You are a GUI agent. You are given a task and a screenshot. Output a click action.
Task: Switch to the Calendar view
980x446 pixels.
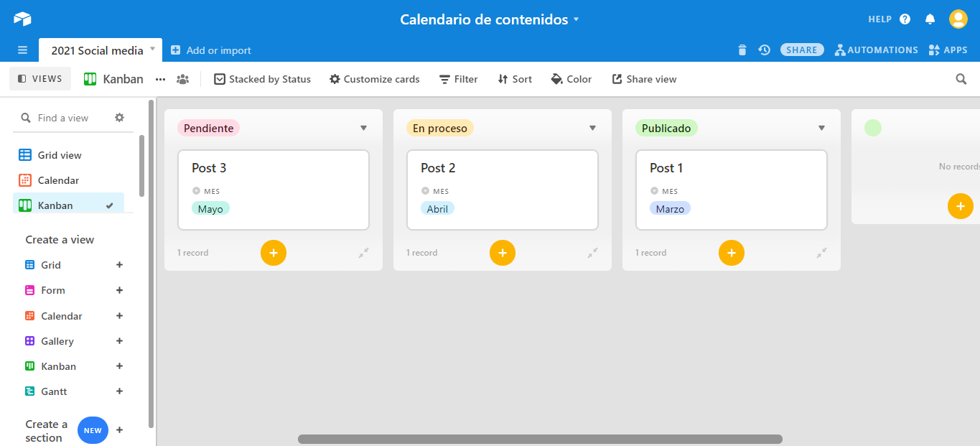pyautogui.click(x=58, y=180)
